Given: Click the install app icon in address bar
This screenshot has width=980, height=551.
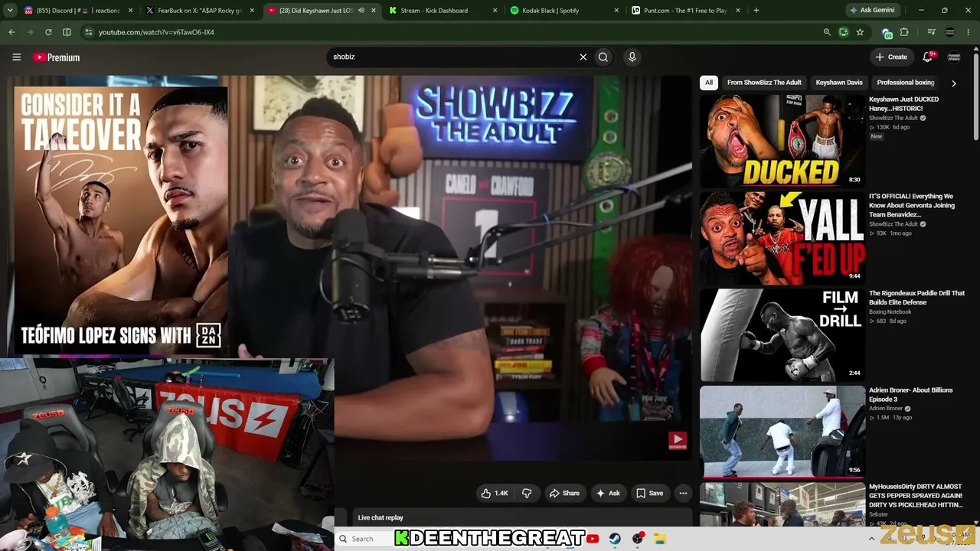Looking at the screenshot, I should point(843,32).
